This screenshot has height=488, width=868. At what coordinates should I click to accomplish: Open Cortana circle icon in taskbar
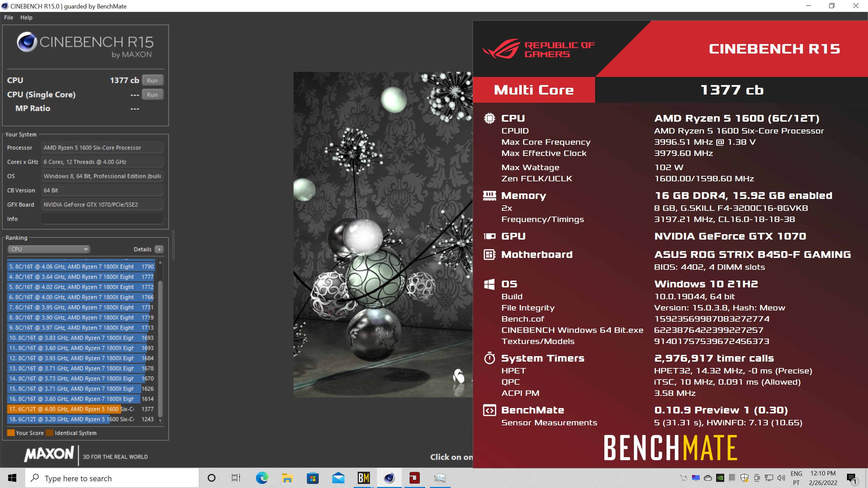[x=211, y=478]
